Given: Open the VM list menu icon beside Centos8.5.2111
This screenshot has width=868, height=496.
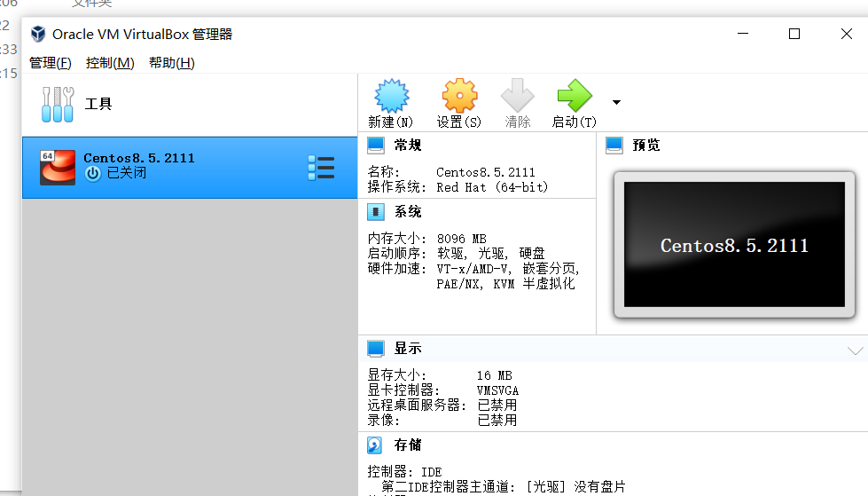Looking at the screenshot, I should click(x=321, y=168).
